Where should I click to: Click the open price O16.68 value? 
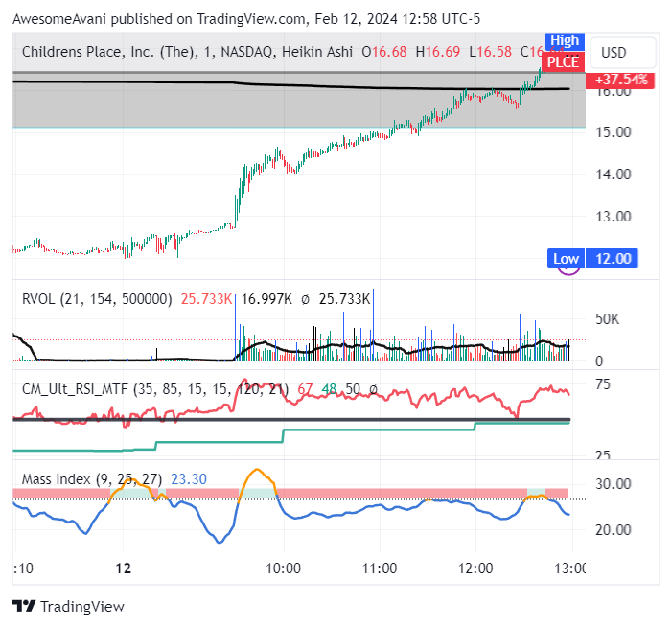coord(384,52)
